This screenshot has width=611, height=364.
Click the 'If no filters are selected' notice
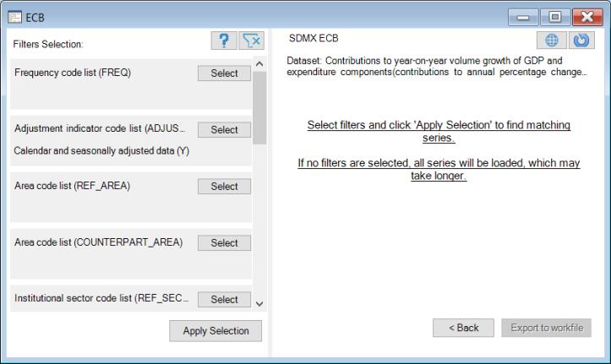coord(438,169)
